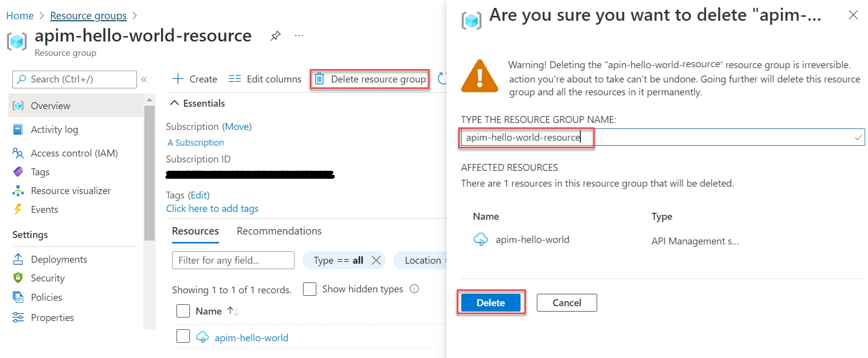Click the trash can Delete icon
868x358 pixels.
click(319, 79)
